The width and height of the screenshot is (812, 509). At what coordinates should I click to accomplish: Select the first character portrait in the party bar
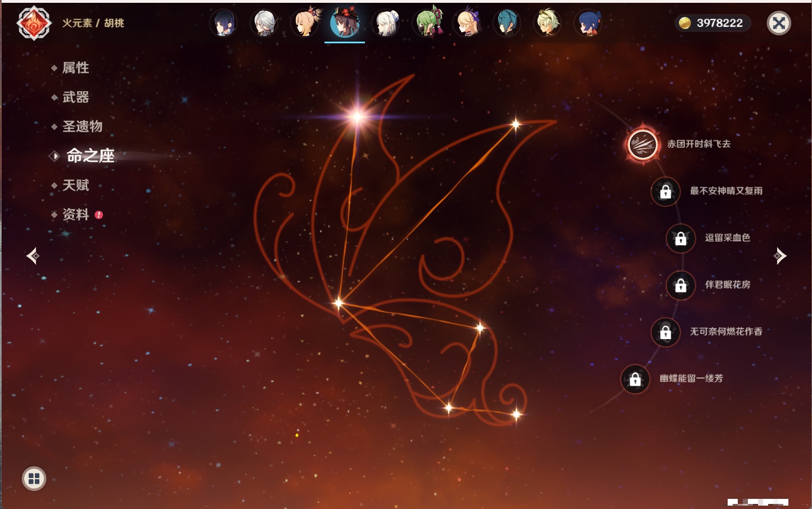click(223, 24)
